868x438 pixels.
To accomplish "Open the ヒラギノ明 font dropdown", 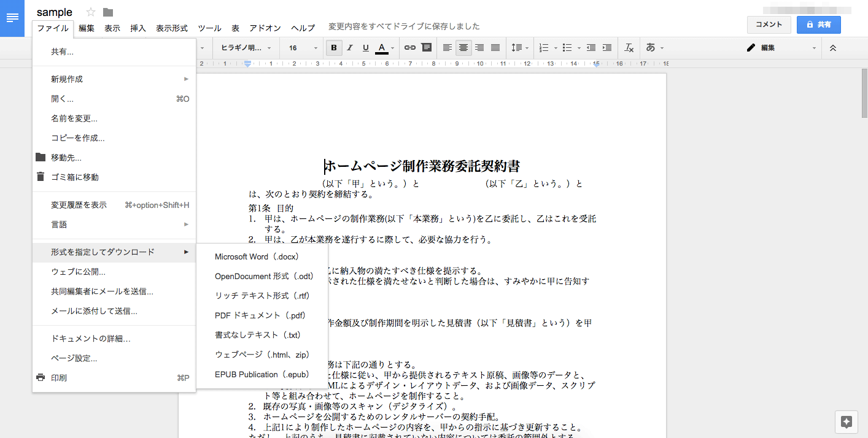I will 245,48.
